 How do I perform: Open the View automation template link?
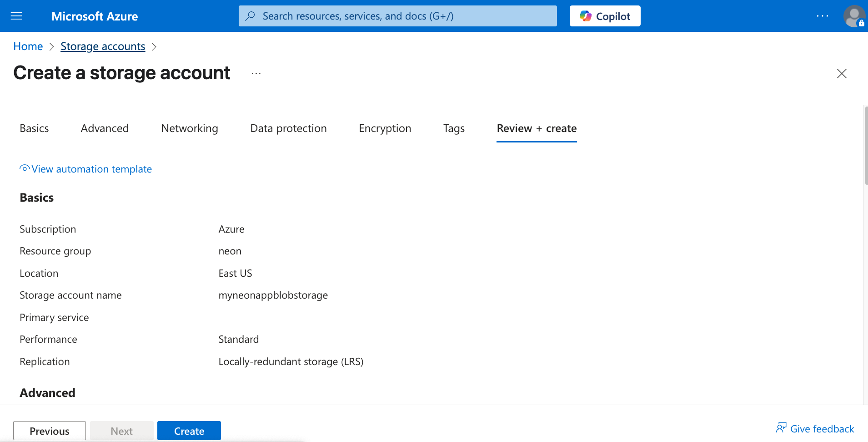coord(85,169)
